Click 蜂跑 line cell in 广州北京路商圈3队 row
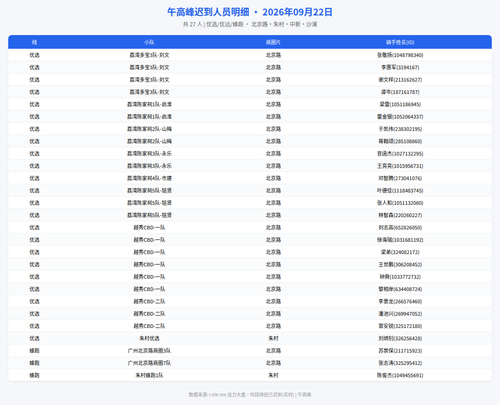The image size is (500, 405). tap(34, 351)
